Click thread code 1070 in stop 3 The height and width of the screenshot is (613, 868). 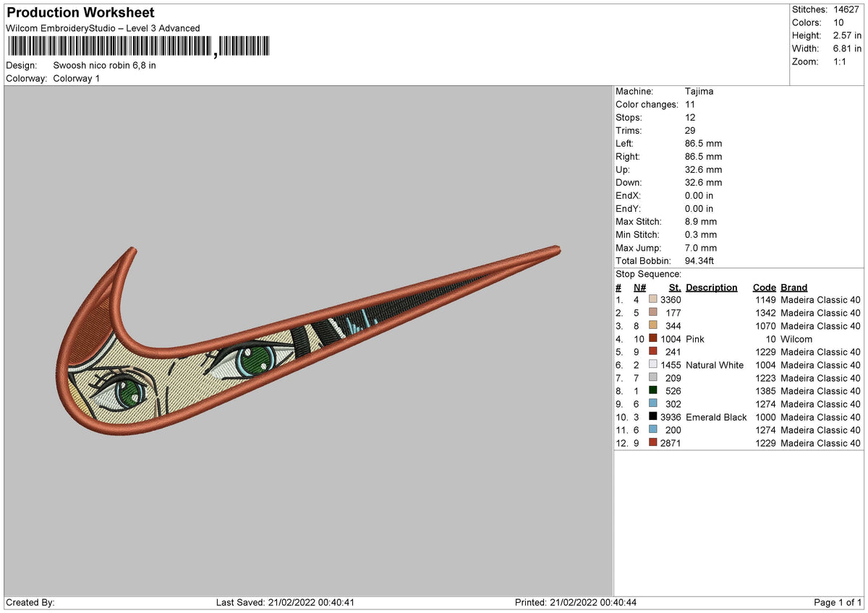[x=766, y=326]
